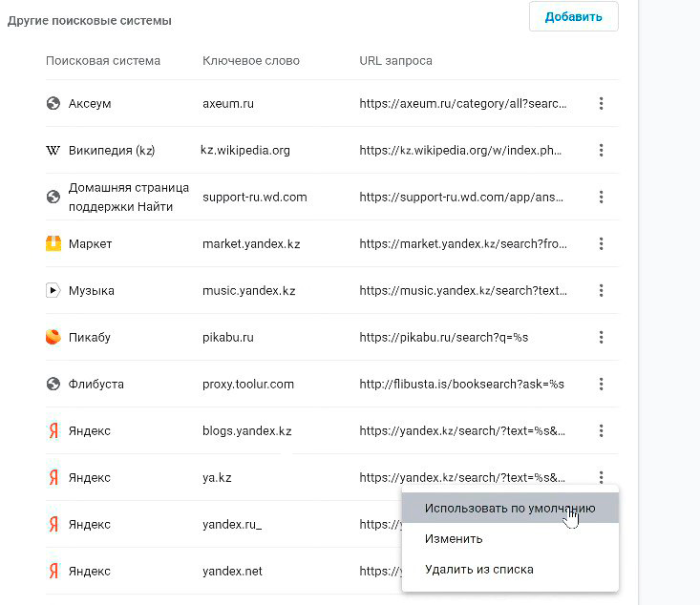The width and height of the screenshot is (700, 605).
Task: Open more actions for blogs.yandex.kz row
Action: [x=601, y=430]
